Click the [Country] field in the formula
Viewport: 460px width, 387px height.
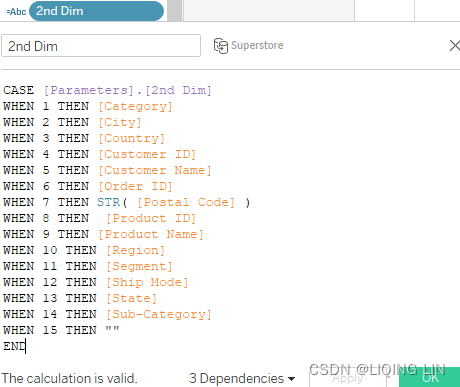click(x=131, y=138)
